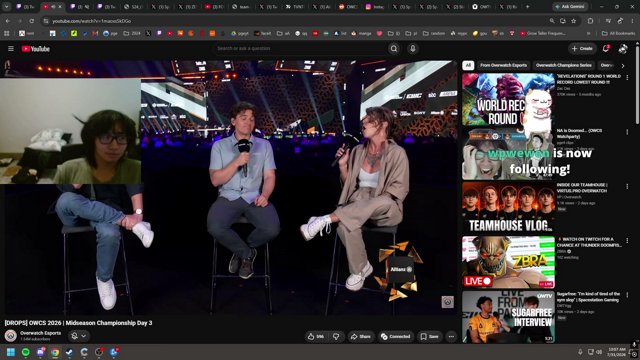Open Chrome from the taskbar
The width and height of the screenshot is (640, 360).
tap(55, 352)
